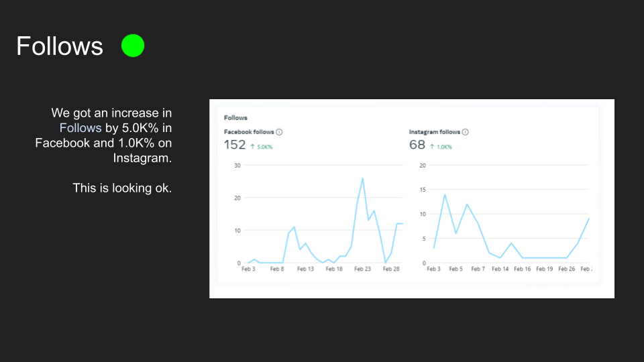Click the text "This is looking ok."
The image size is (644, 362).
122,188
